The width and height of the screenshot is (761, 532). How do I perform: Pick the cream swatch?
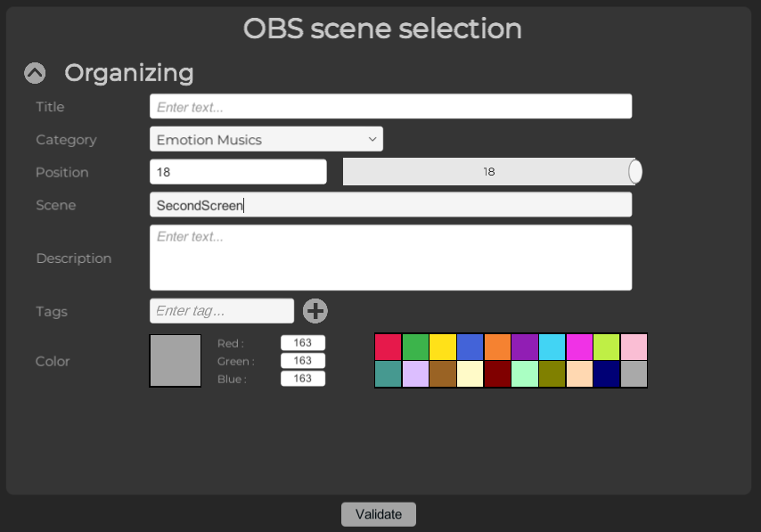click(x=470, y=373)
